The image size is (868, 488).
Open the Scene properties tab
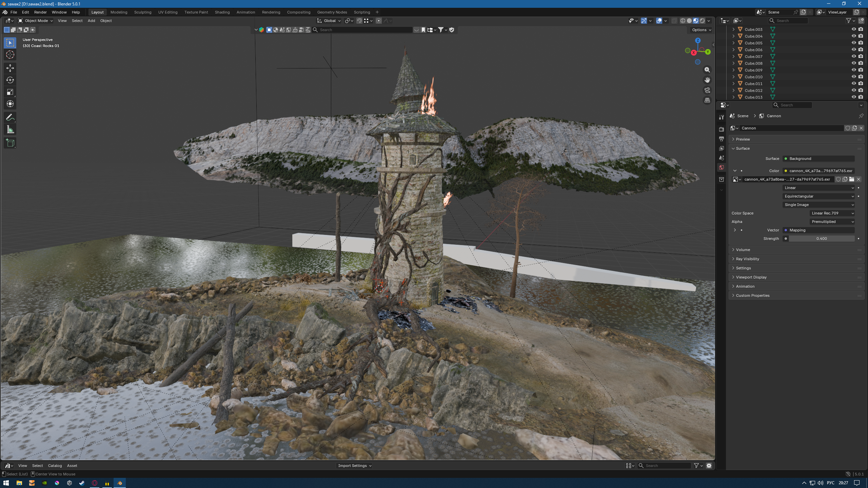click(x=722, y=158)
